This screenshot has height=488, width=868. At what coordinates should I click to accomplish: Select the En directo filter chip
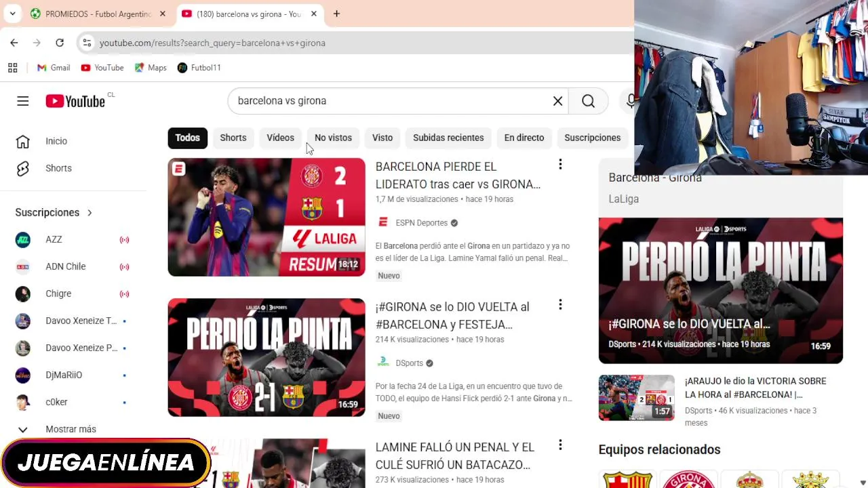click(524, 138)
